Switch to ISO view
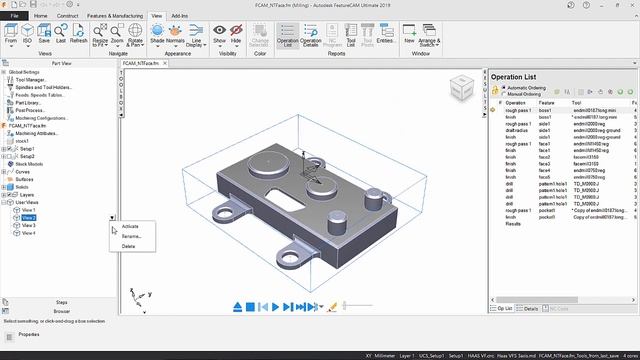640x360 pixels. pos(27,31)
